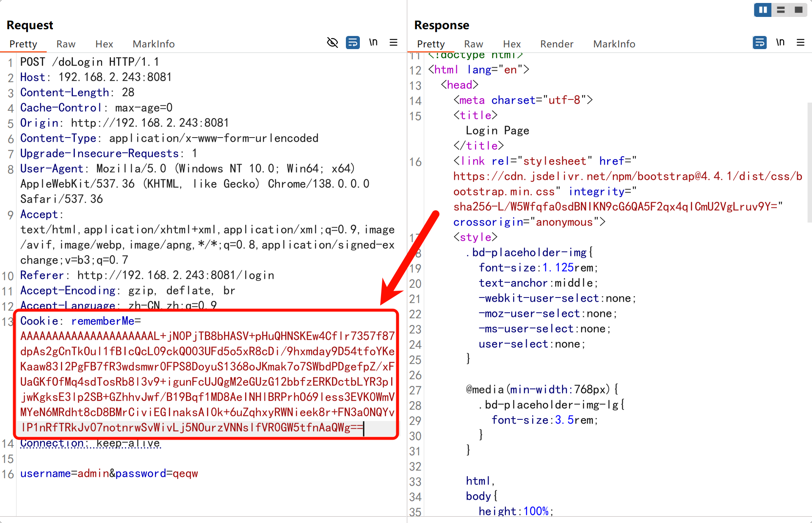Select Pretty tab in Request panel
Viewport: 812px width, 523px height.
pos(23,44)
